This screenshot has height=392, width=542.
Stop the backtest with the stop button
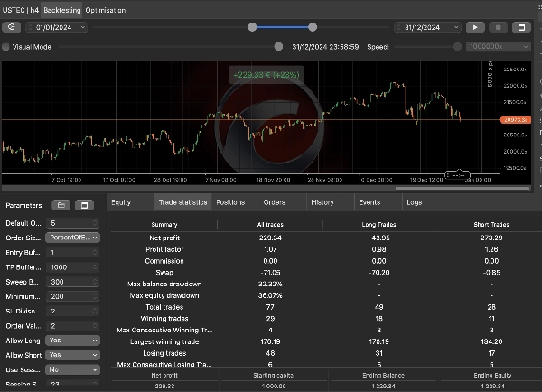click(498, 27)
